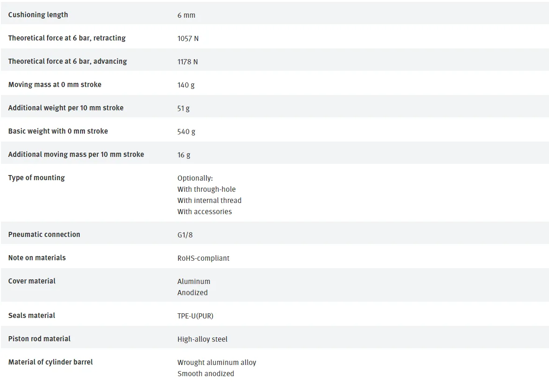
Task: Select the 540 g basic weight value
Action: pos(186,131)
